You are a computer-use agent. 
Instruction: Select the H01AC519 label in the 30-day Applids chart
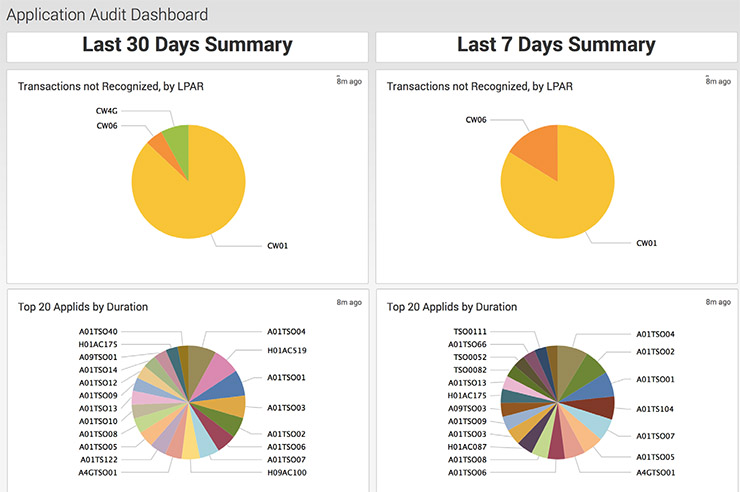pyautogui.click(x=287, y=351)
